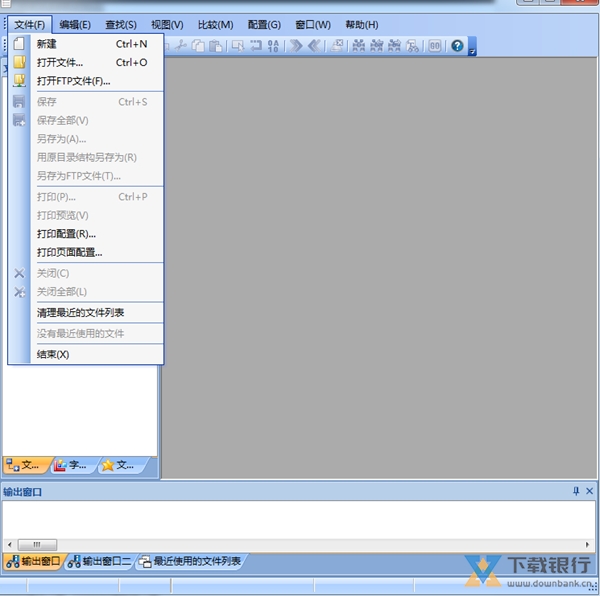600x596 pixels.
Task: Choose 打印页面配置... menu entry
Action: [x=86, y=252]
